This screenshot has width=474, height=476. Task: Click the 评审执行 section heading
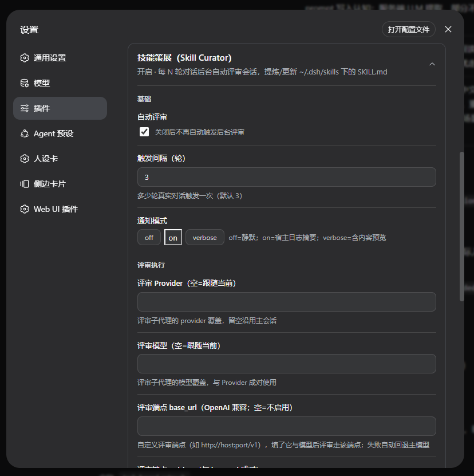(x=151, y=265)
